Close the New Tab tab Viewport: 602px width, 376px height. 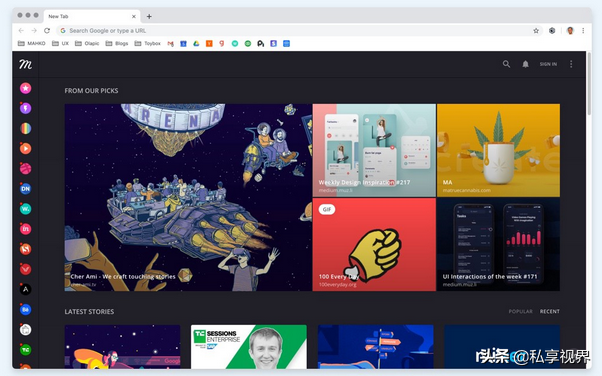point(134,17)
